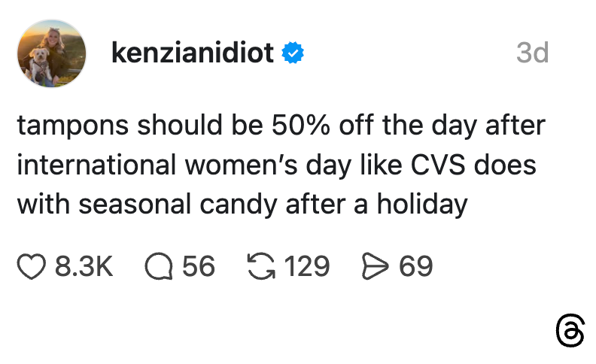Open kenzianidiot's profile picture

coord(52,53)
